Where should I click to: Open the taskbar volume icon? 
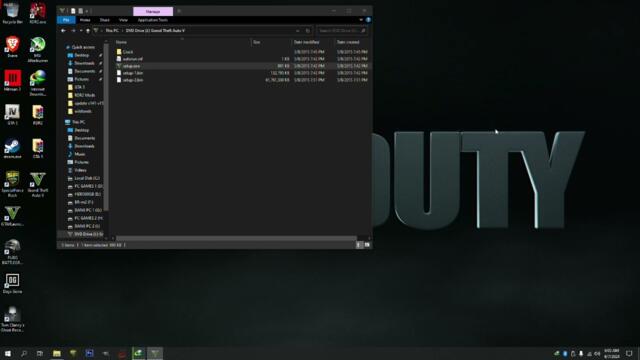click(598, 353)
